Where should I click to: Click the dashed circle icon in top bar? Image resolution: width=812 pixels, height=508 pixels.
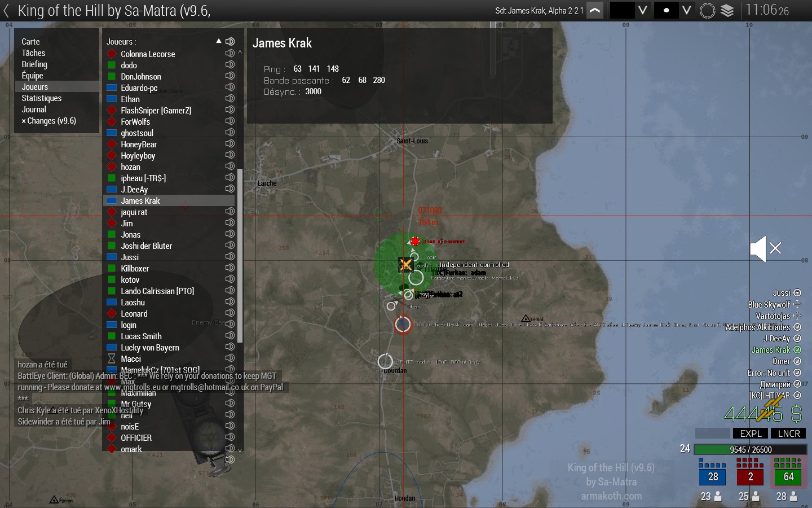coord(707,11)
